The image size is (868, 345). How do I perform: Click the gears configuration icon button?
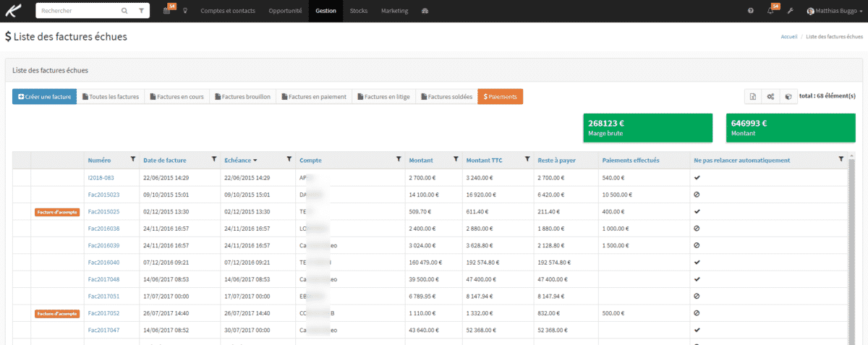pyautogui.click(x=771, y=96)
